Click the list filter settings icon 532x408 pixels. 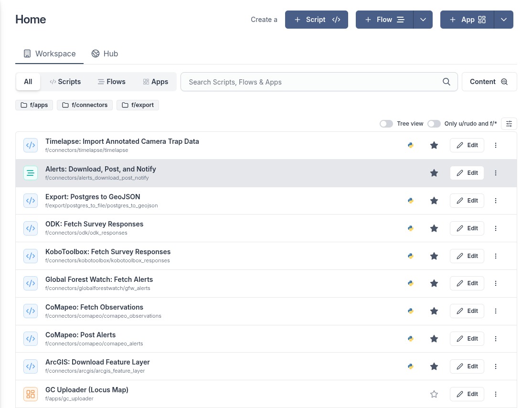(x=509, y=124)
